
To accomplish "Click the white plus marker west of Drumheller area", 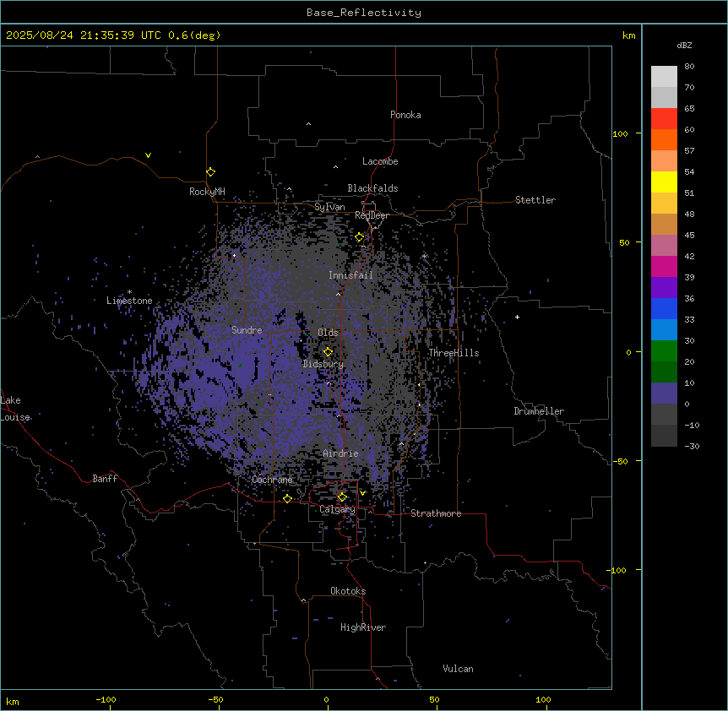I will [517, 317].
